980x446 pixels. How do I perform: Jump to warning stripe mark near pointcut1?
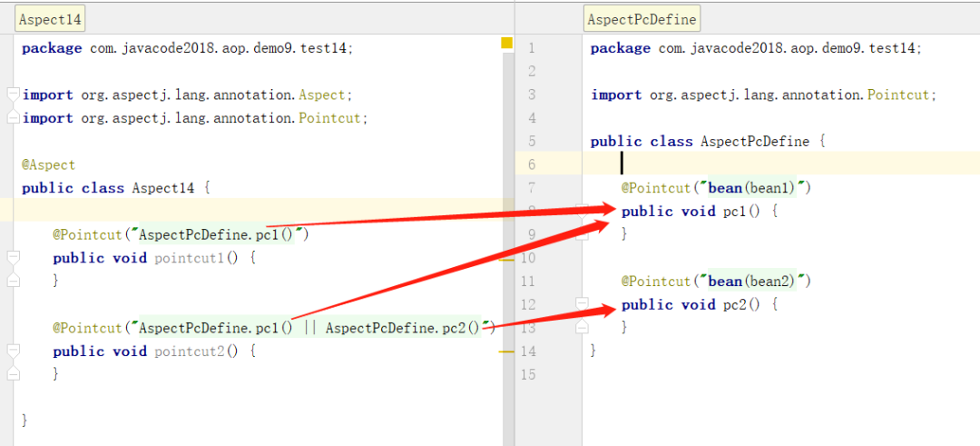(506, 259)
